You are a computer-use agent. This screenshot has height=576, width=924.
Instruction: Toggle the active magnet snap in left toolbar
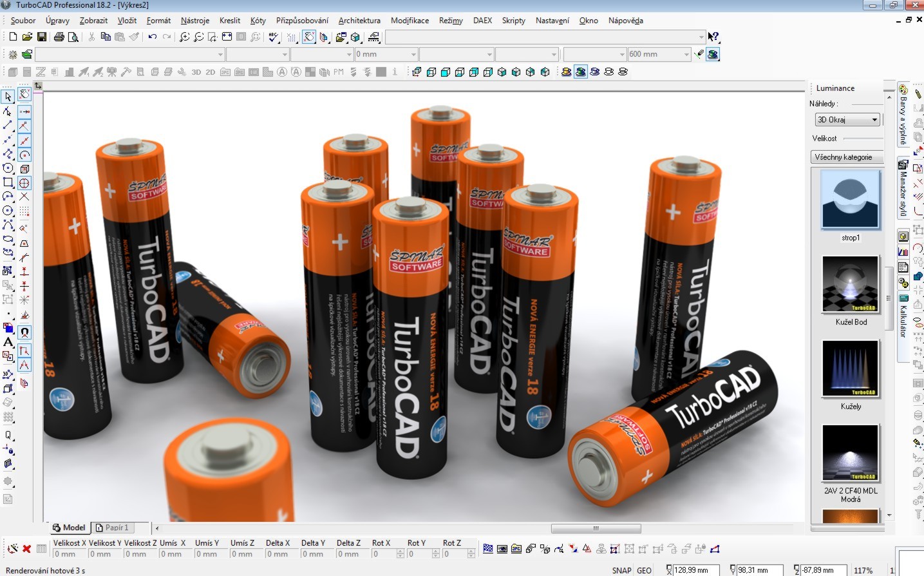pyautogui.click(x=24, y=332)
